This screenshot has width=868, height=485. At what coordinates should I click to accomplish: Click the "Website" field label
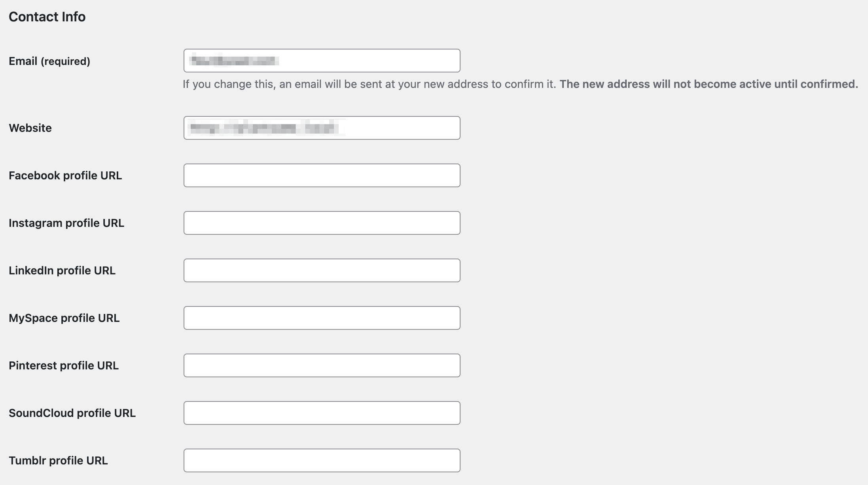pos(30,128)
